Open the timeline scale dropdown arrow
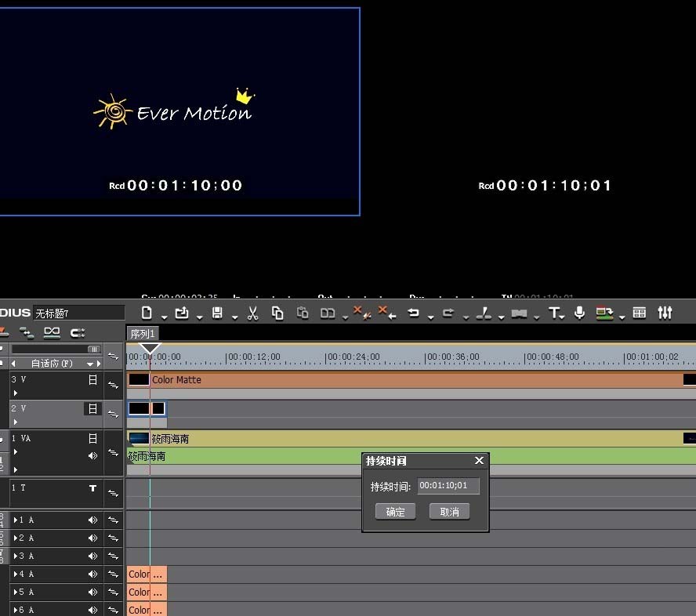Image resolution: width=696 pixels, height=616 pixels. (x=90, y=364)
